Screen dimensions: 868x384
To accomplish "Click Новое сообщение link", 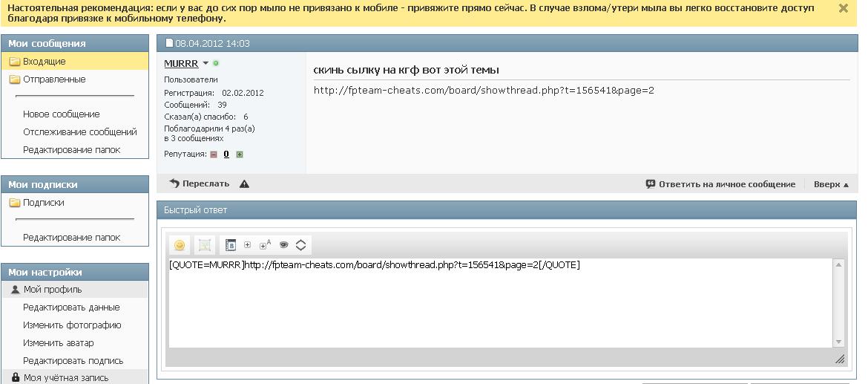I will pyautogui.click(x=62, y=114).
